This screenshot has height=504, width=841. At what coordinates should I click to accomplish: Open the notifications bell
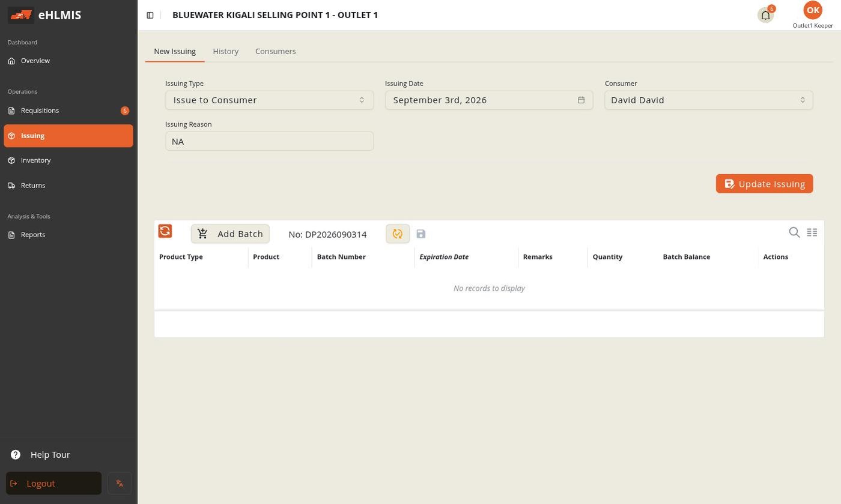(765, 16)
